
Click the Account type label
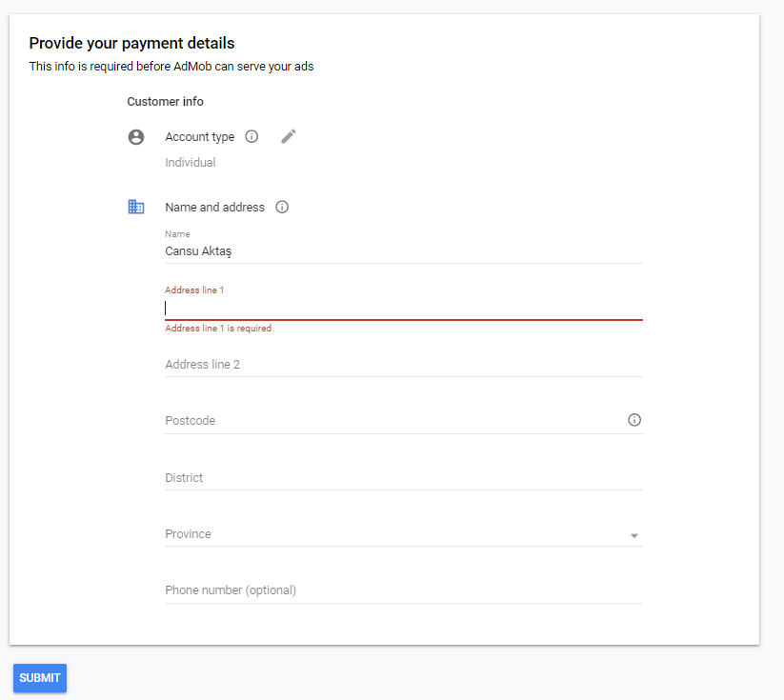199,137
